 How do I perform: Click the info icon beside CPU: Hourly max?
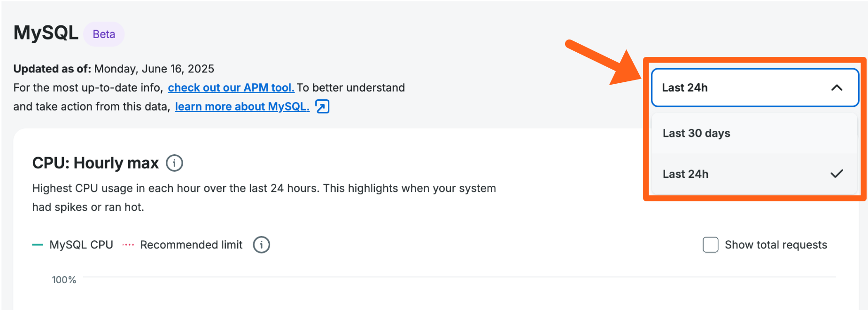174,163
